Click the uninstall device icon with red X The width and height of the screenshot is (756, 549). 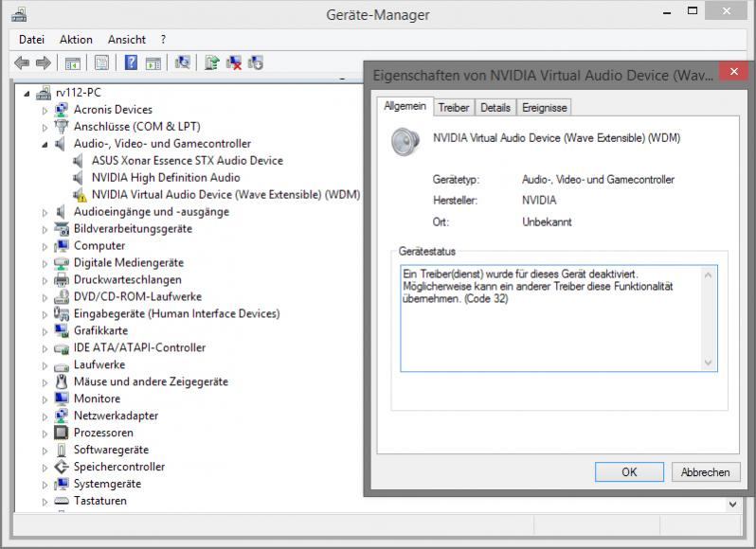pos(233,63)
